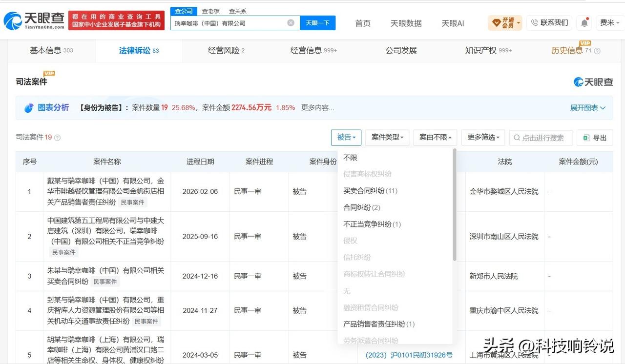625x364 pixels.
Task: Click the 点击进行搜索 case search field
Action: point(541,138)
